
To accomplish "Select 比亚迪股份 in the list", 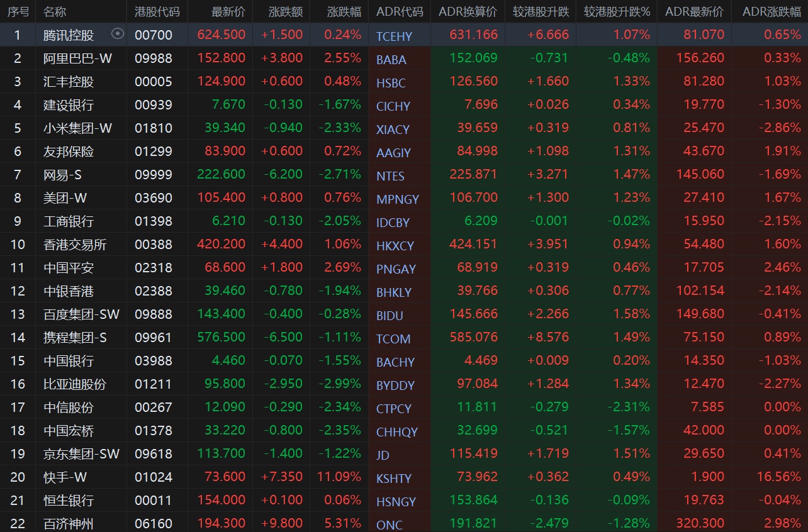I will (x=75, y=384).
